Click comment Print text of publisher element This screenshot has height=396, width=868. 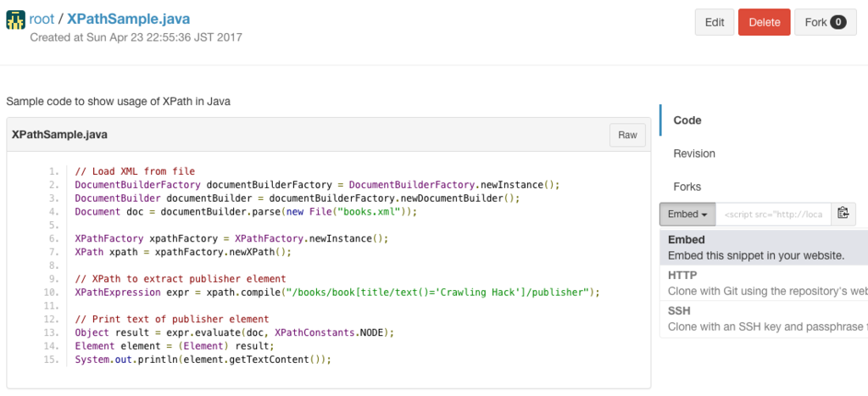(171, 320)
